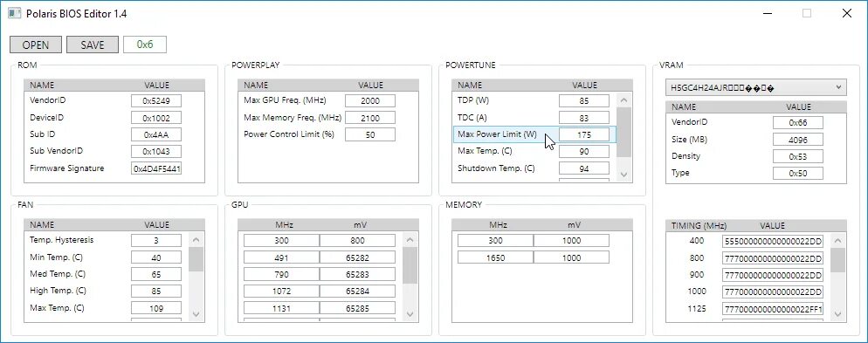The height and width of the screenshot is (343, 868).
Task: Click TIMING list scroll down arrow
Action: (x=837, y=314)
